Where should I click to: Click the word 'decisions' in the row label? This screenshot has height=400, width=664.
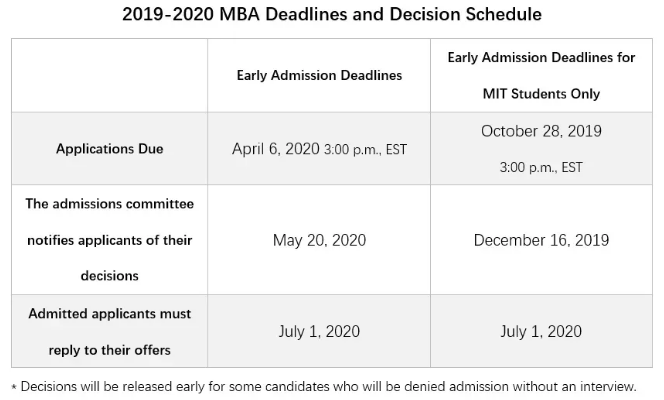110,276
